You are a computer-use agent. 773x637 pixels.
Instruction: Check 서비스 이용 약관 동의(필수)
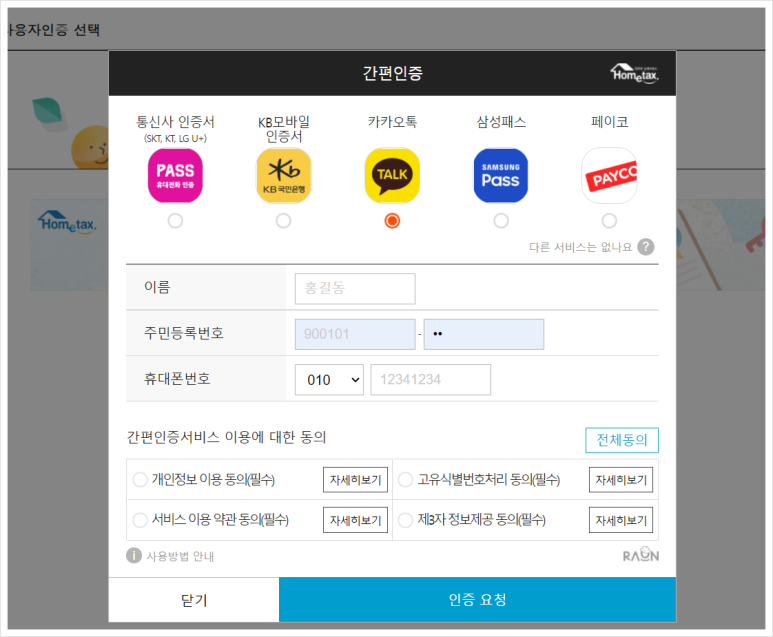140,520
